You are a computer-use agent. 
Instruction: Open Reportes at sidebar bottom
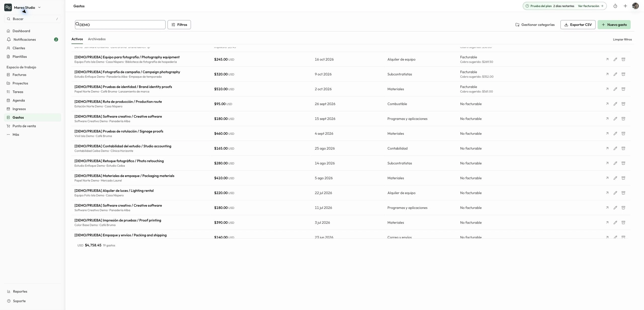coord(32,291)
